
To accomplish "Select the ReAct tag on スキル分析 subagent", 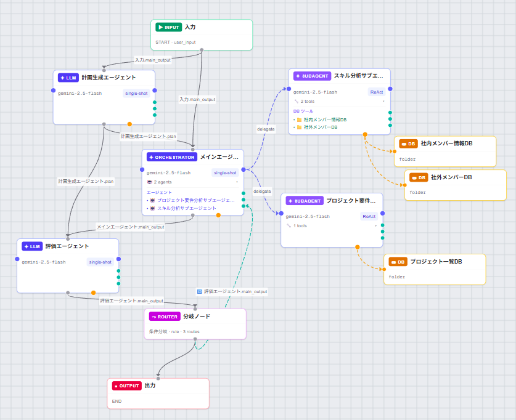I will tap(377, 92).
